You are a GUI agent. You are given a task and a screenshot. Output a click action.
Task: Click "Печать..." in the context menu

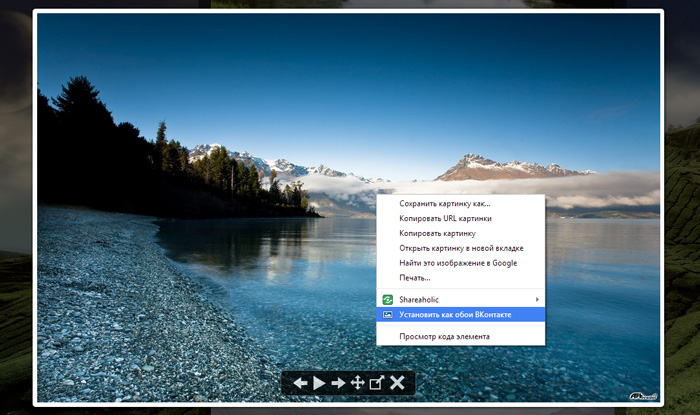tap(415, 278)
